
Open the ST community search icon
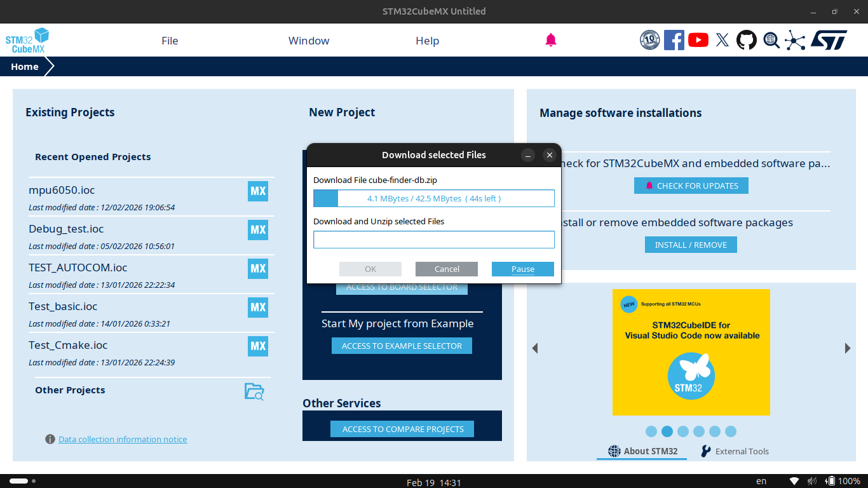coord(771,40)
